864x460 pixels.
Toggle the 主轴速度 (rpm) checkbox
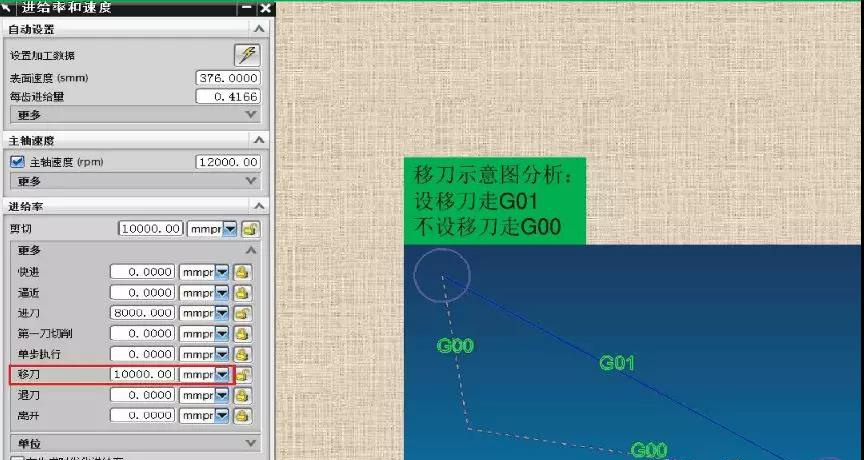(17, 162)
